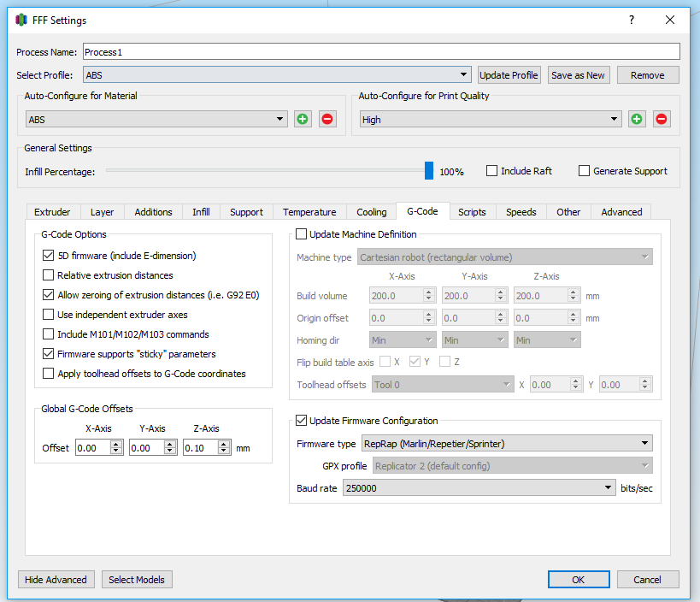Viewport: 700px width, 602px height.
Task: Switch to the Infill tab
Action: 202,212
